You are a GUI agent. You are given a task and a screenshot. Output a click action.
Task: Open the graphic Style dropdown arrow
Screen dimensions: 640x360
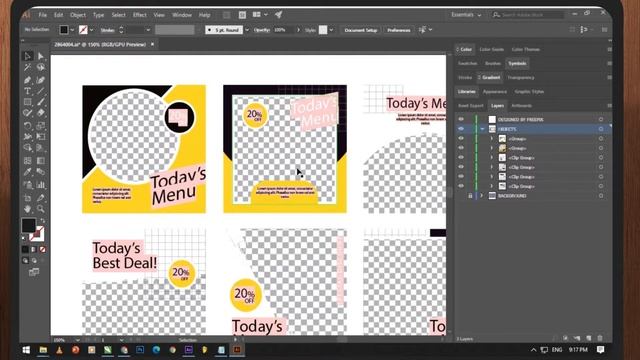[331, 30]
